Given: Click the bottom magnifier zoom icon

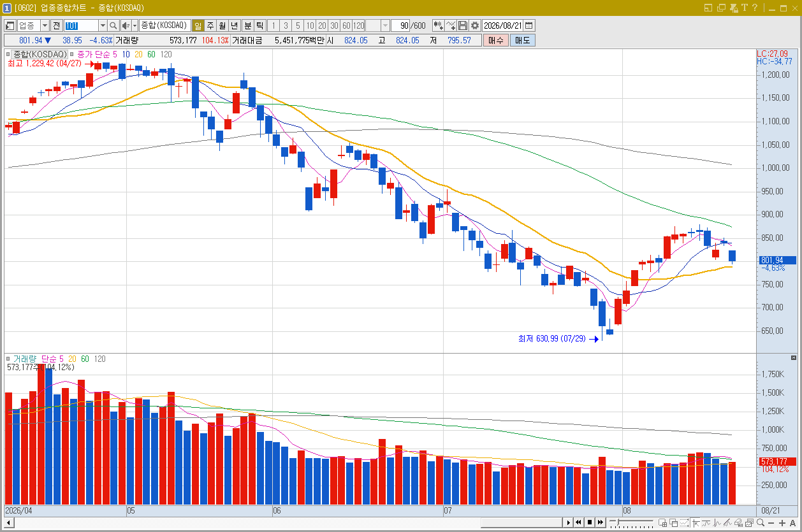Looking at the screenshot, I should tap(761, 522).
